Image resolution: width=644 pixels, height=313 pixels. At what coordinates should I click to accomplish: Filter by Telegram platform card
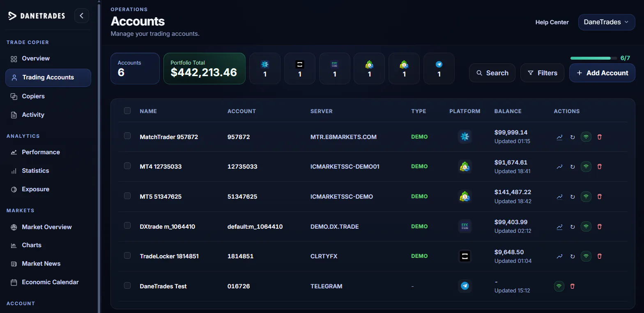click(x=439, y=69)
